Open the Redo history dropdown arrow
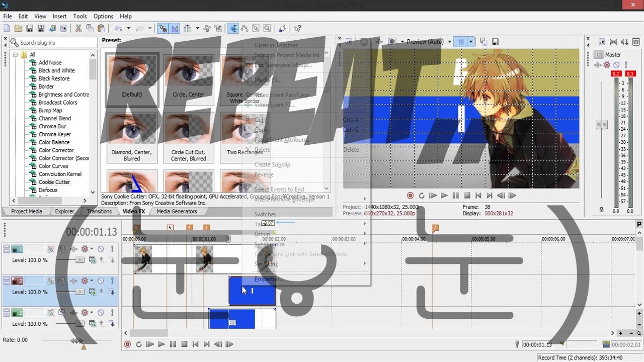 (150, 29)
